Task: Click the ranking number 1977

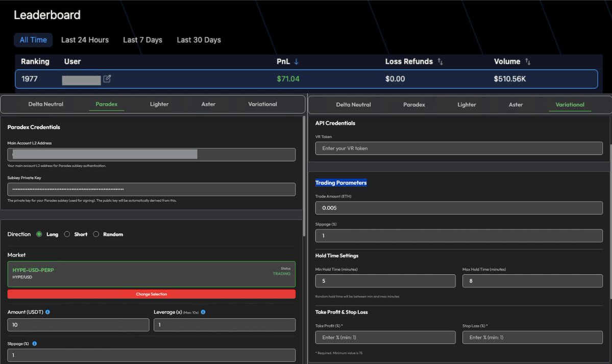Action: (29, 79)
